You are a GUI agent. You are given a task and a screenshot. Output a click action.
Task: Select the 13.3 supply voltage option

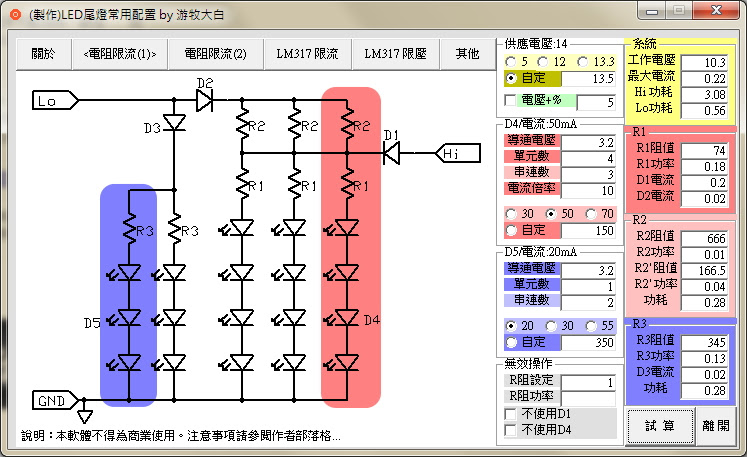pyautogui.click(x=585, y=61)
